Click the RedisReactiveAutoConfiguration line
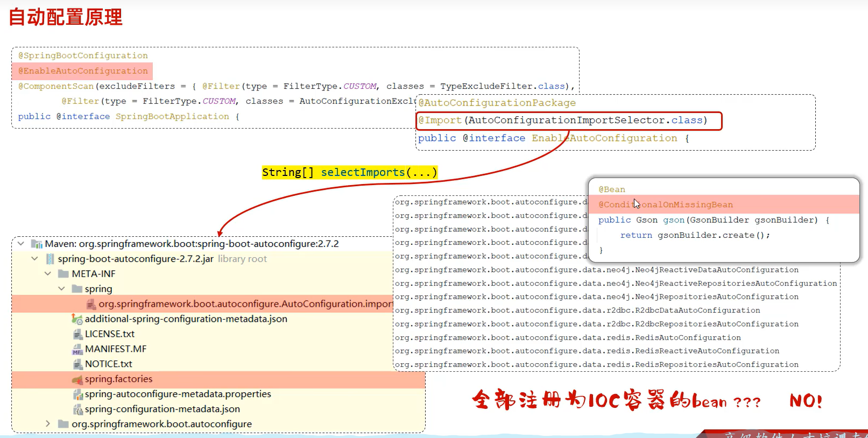The height and width of the screenshot is (438, 868). tap(587, 351)
